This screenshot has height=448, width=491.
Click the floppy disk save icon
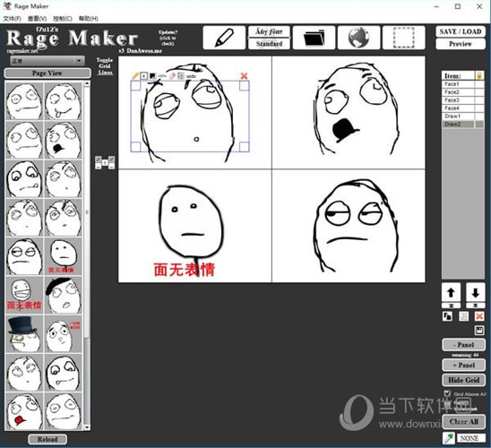click(479, 331)
